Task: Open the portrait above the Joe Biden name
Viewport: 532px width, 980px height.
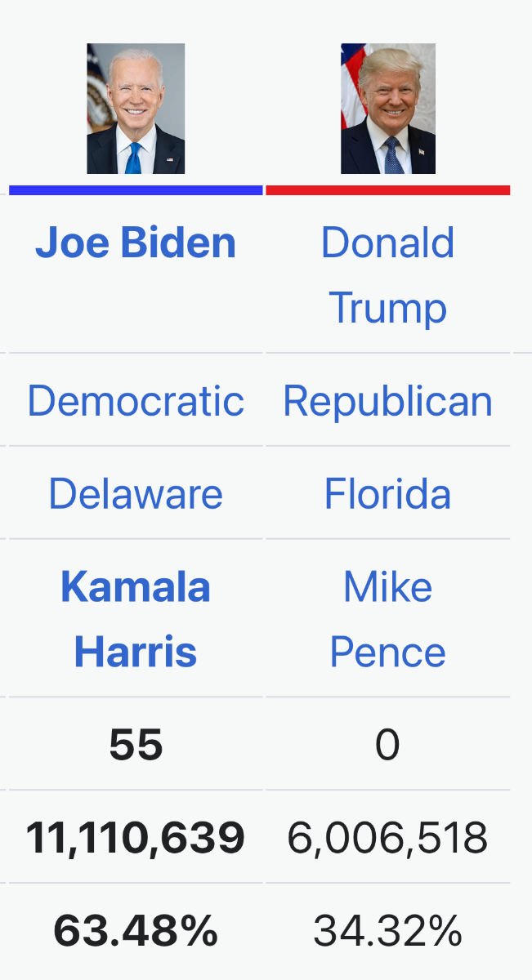Action: (x=136, y=109)
